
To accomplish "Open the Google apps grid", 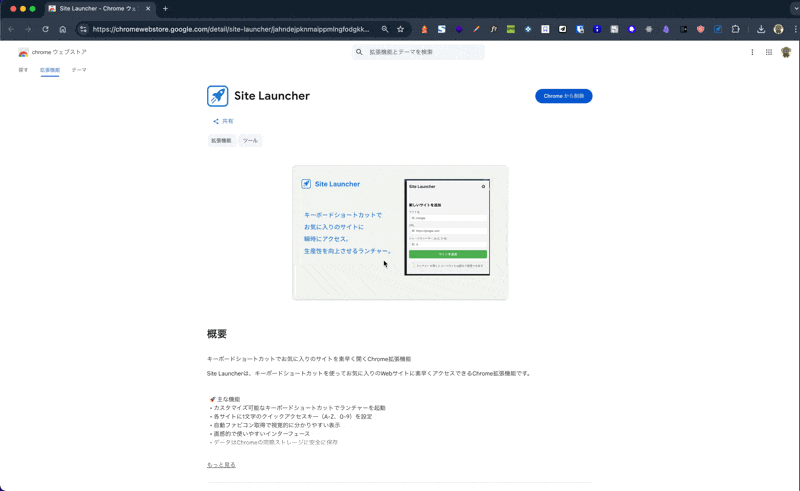I will (769, 52).
